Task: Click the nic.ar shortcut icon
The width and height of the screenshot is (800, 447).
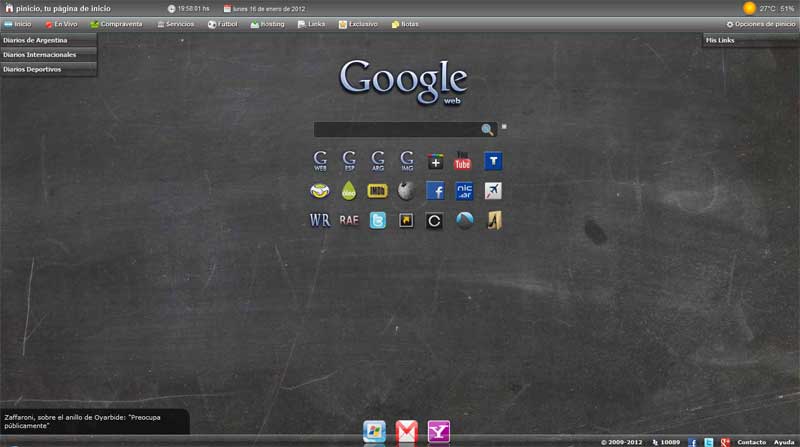Action: (464, 191)
